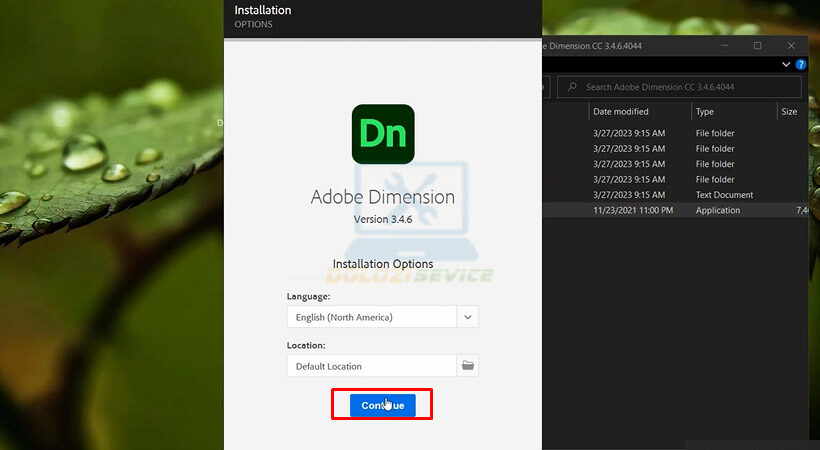Click the Default Location field
This screenshot has width=820, height=450.
(371, 366)
